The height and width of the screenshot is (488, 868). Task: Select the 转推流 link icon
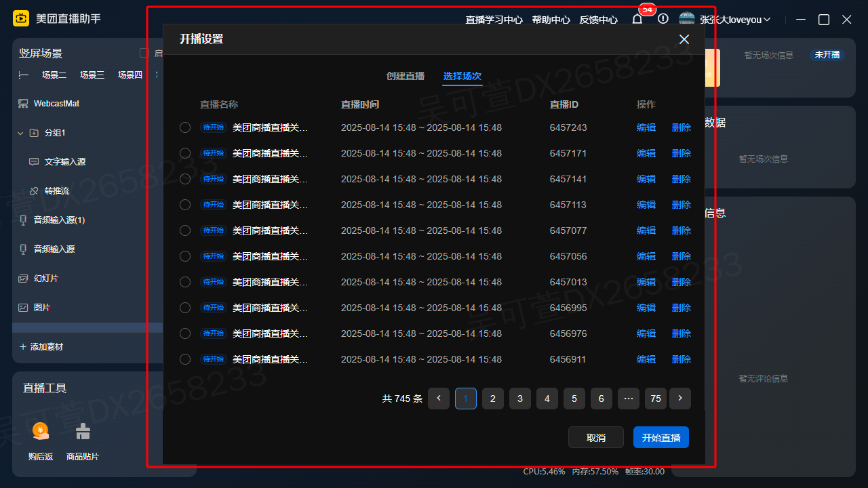[34, 191]
